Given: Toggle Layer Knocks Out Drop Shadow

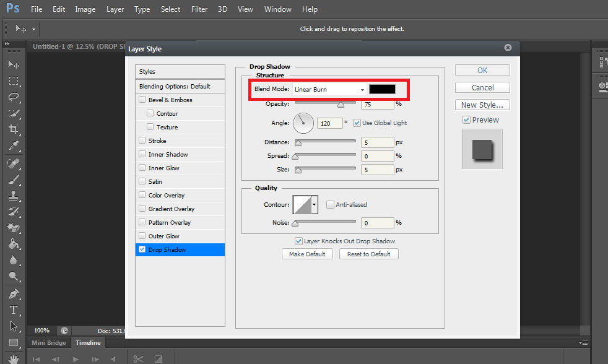Looking at the screenshot, I should tap(298, 241).
